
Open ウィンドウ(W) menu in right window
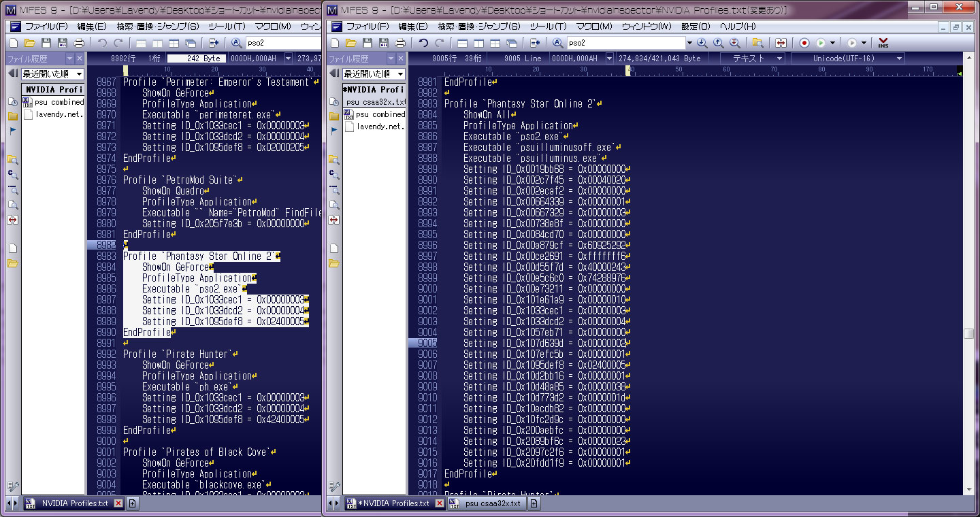[x=647, y=27]
